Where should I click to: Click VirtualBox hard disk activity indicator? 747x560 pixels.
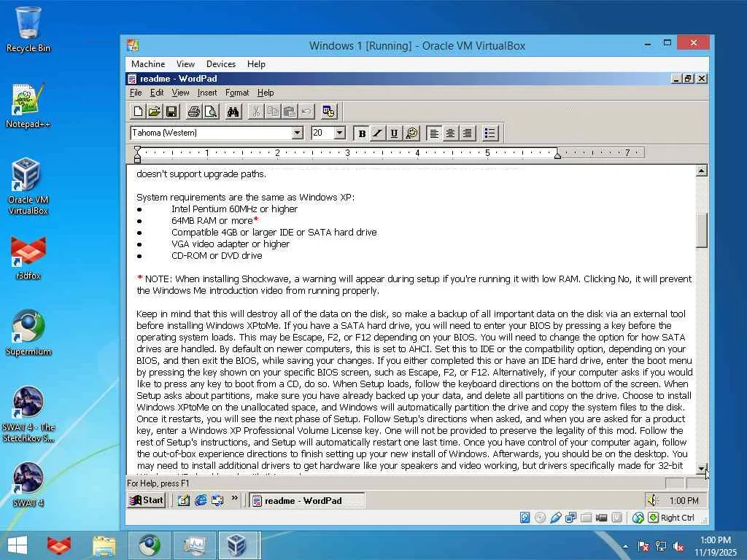525,518
